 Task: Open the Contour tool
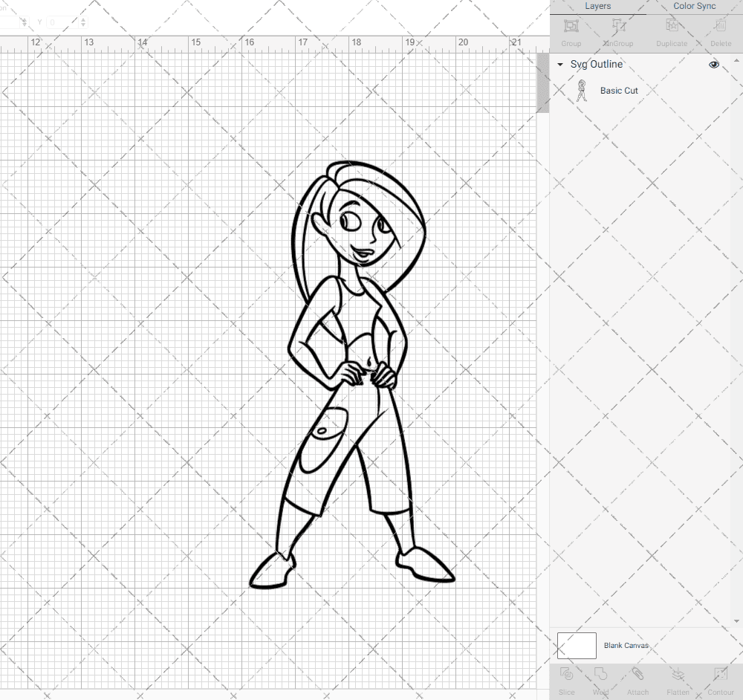[719, 680]
